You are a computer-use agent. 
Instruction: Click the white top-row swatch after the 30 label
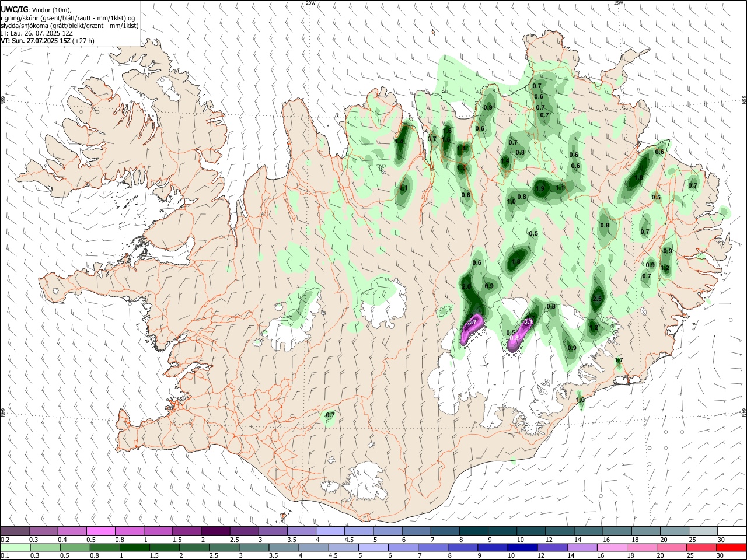click(732, 531)
